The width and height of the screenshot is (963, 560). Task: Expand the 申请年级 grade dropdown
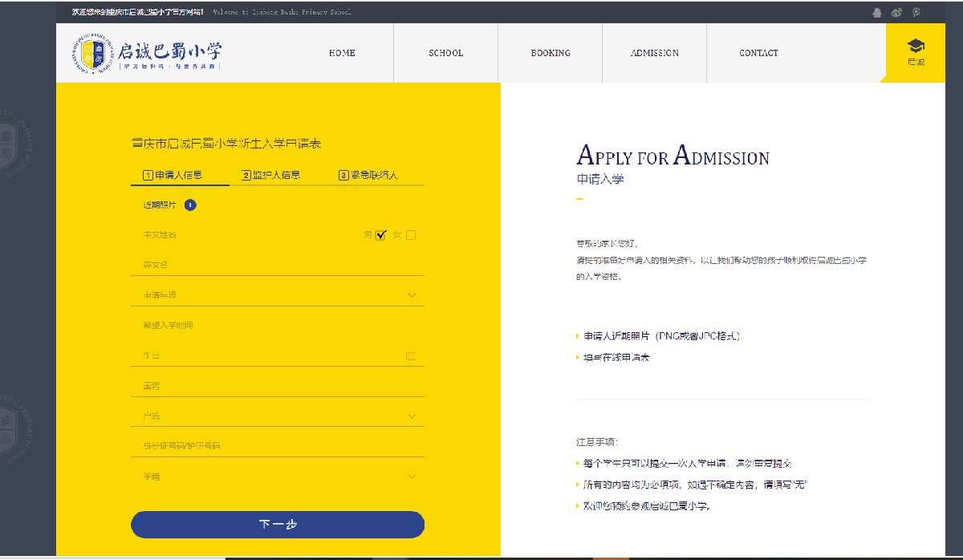pyautogui.click(x=412, y=295)
